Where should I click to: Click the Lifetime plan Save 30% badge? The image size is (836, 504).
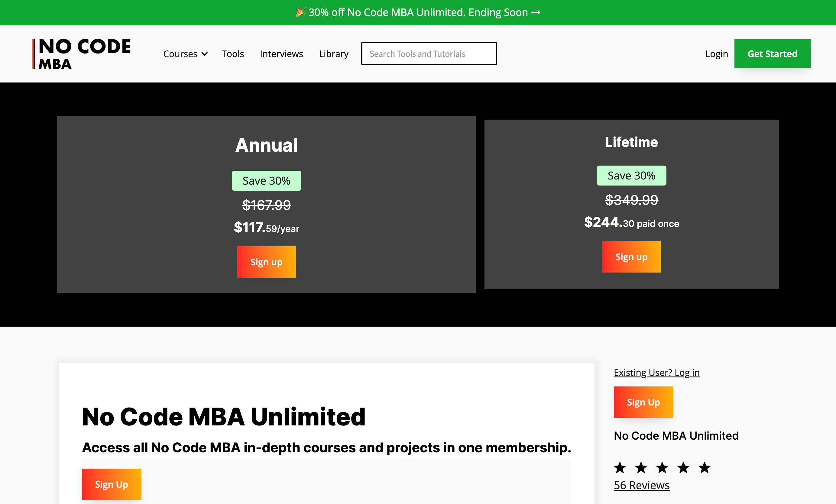click(631, 176)
